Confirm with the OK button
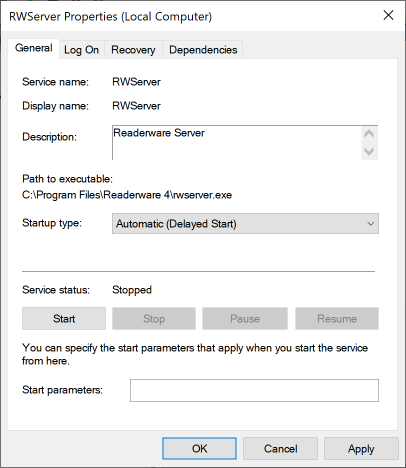 tap(200, 449)
